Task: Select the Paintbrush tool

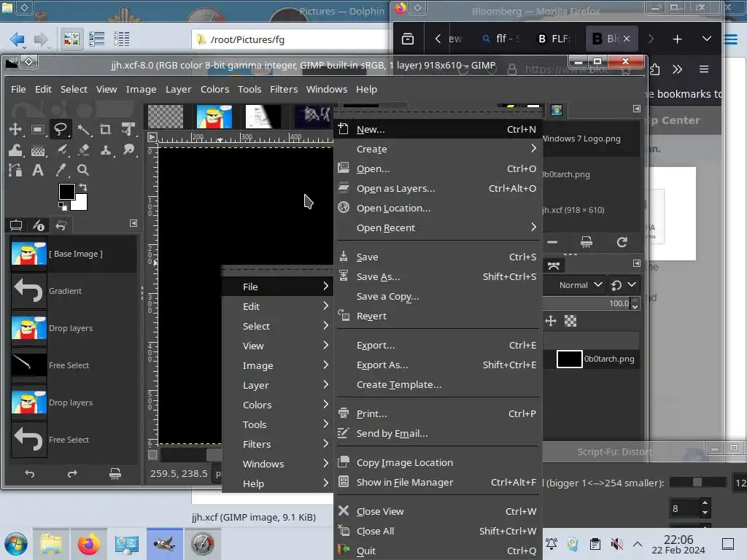Action: (x=61, y=150)
